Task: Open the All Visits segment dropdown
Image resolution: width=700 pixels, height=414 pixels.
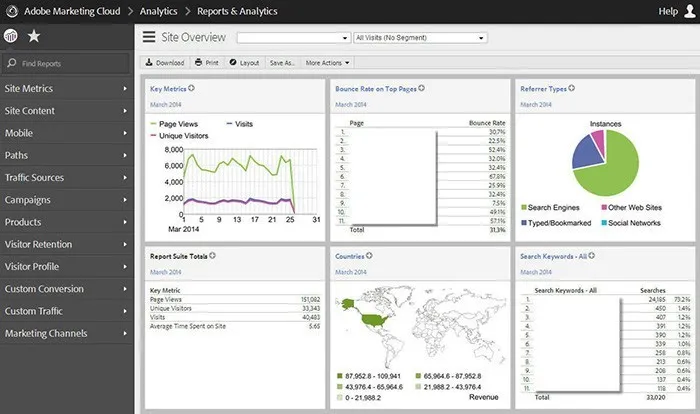Action: 420,38
